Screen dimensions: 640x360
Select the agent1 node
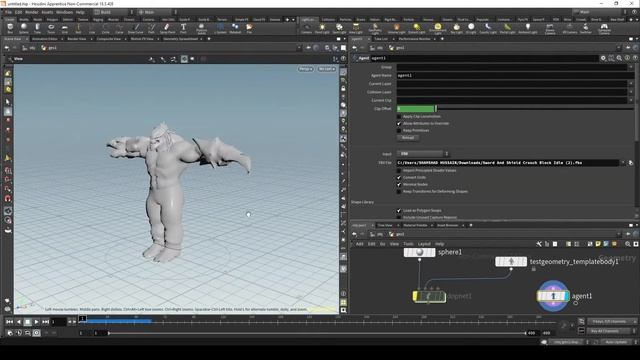tap(553, 296)
